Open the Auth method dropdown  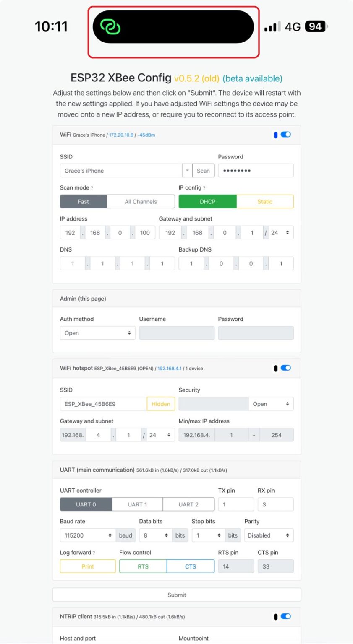pos(97,332)
